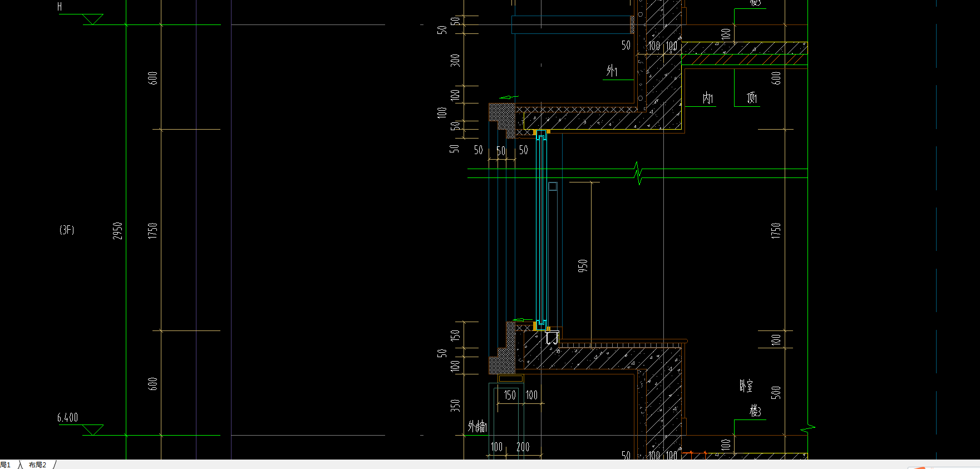Select the white drip channel symbol below the window
The width and height of the screenshot is (980, 469).
click(x=552, y=338)
